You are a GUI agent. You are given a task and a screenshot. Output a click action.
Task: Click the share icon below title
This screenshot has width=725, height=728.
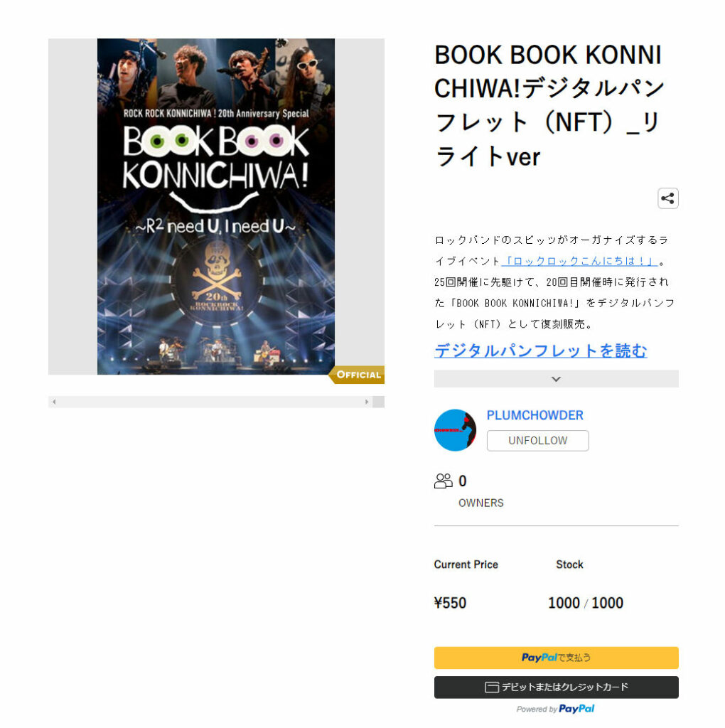(668, 199)
